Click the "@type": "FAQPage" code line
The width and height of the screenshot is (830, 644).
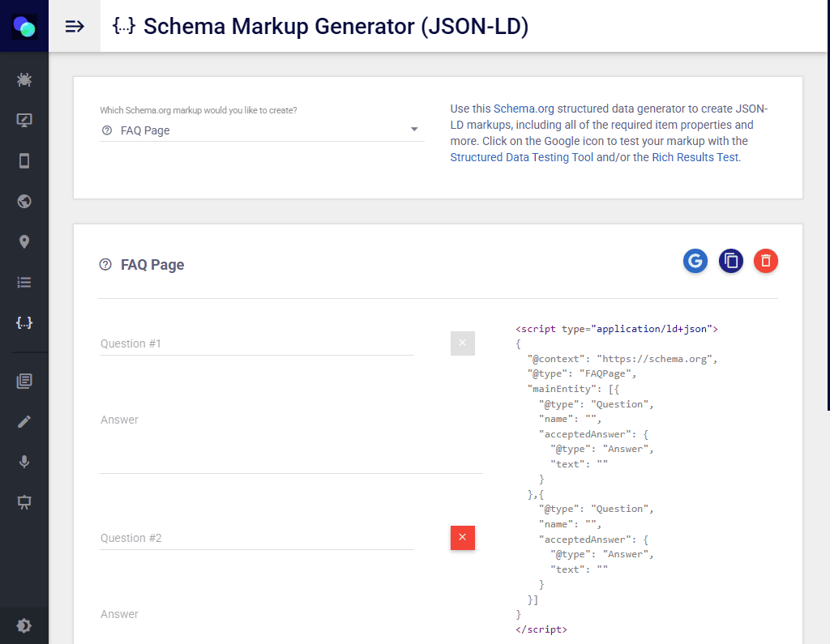(582, 373)
